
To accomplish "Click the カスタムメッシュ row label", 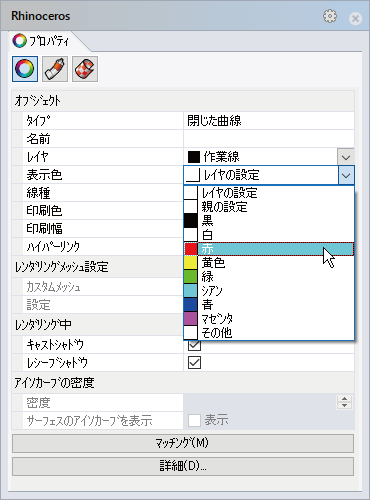I will 53,287.
